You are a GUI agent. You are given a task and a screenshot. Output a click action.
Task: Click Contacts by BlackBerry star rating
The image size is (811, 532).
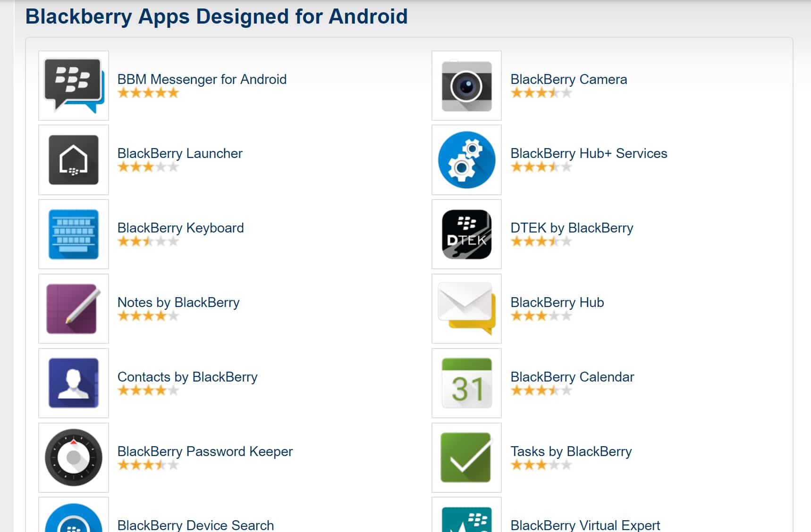(x=148, y=391)
